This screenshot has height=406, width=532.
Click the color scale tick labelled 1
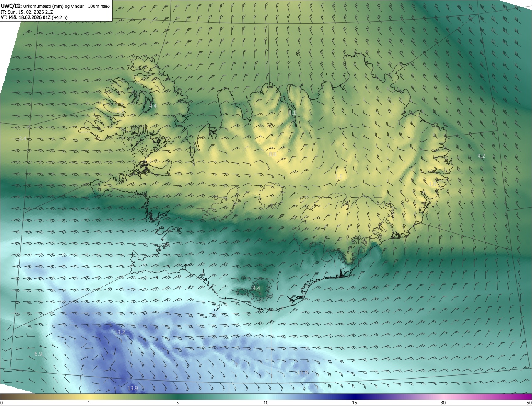89,403
